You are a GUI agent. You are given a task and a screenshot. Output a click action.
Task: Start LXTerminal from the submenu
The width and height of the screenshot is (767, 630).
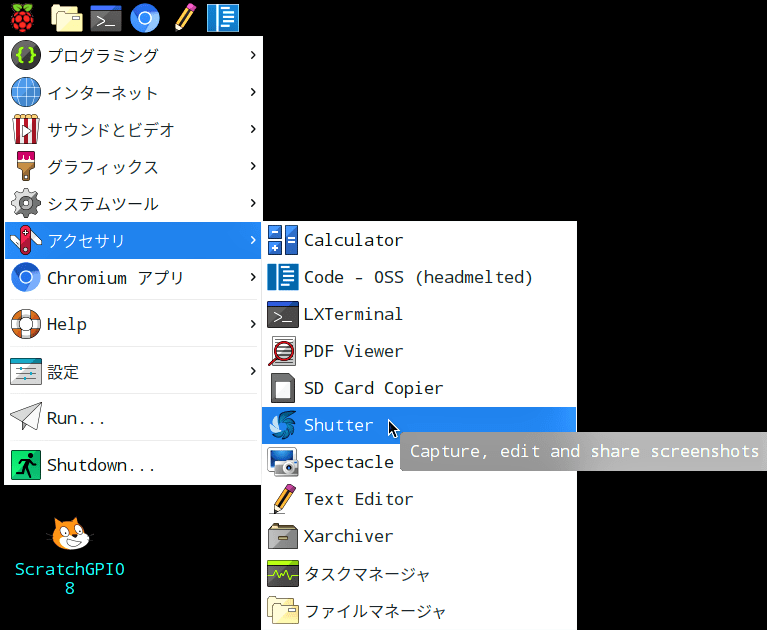[x=419, y=314]
